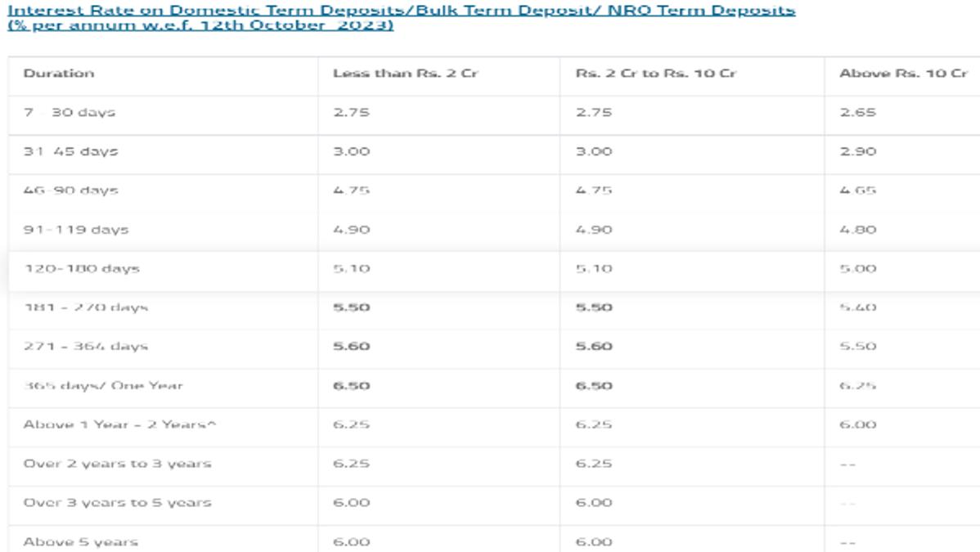Select the highlighted 120-180 days row
Screen dimensions: 980x552
tap(494, 268)
